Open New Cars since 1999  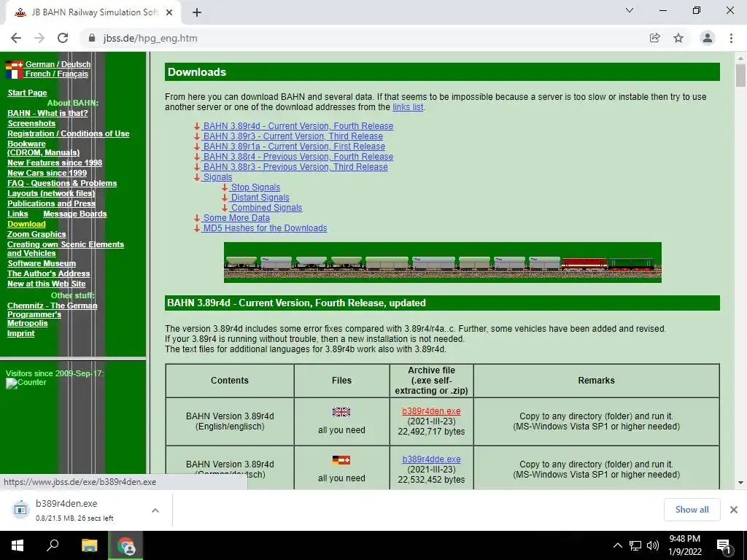coord(47,174)
